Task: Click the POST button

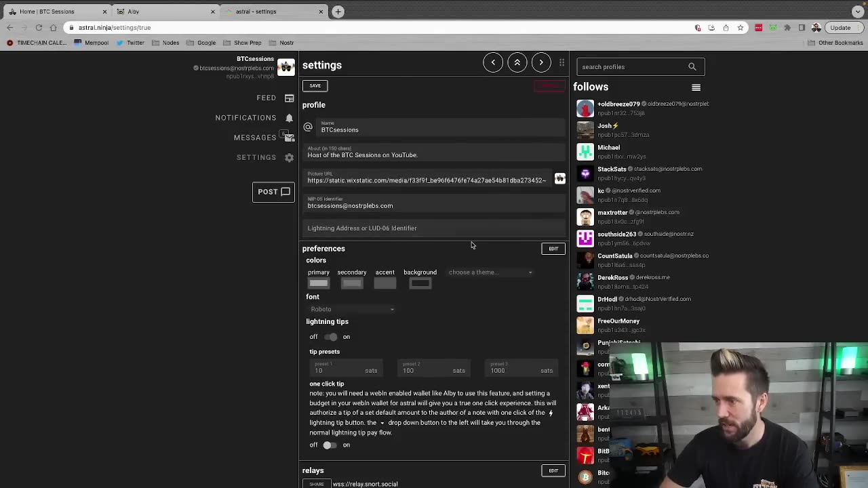Action: [x=273, y=192]
